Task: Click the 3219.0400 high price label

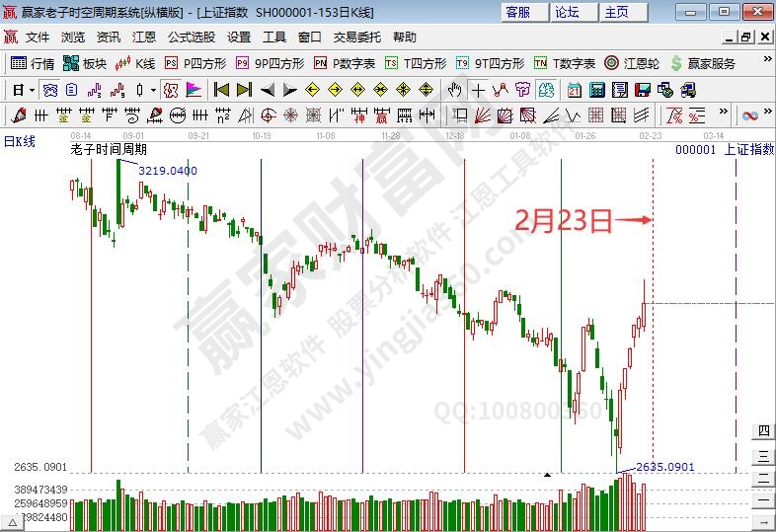Action: point(168,171)
